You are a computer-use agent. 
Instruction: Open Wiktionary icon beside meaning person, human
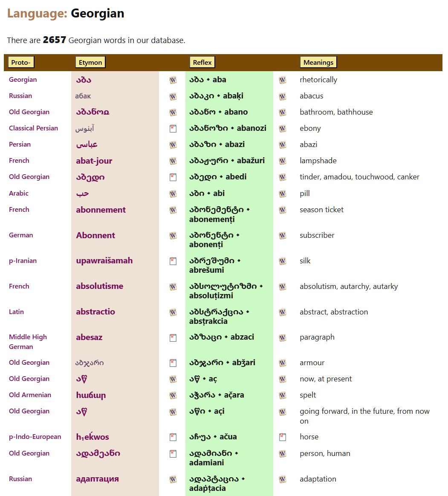283,454
